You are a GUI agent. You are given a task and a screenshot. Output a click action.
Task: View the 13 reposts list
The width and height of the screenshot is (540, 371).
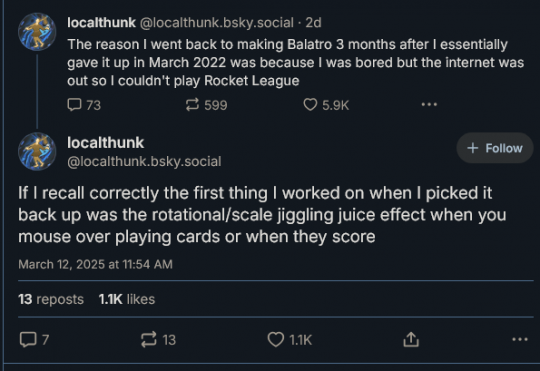coord(51,299)
